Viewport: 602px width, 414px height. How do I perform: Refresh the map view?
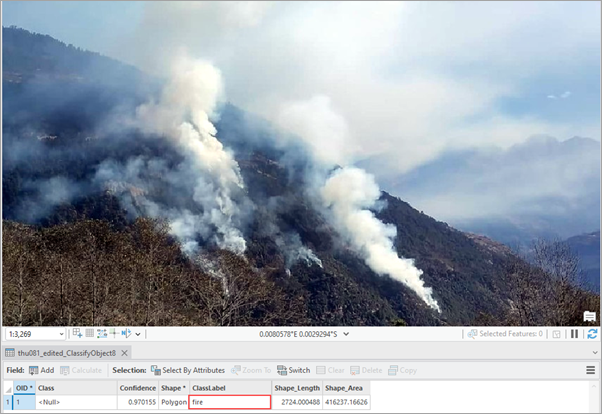(591, 334)
